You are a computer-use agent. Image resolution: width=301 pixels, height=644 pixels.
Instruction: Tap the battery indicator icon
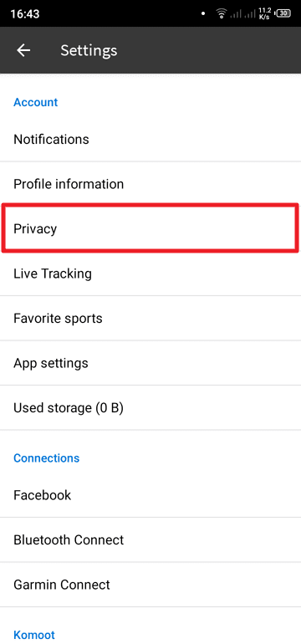tap(283, 13)
